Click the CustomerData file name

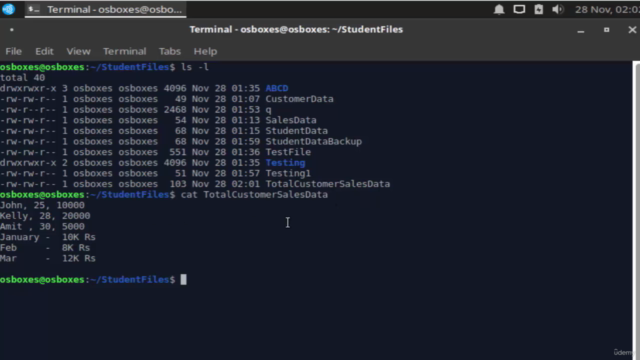299,99
